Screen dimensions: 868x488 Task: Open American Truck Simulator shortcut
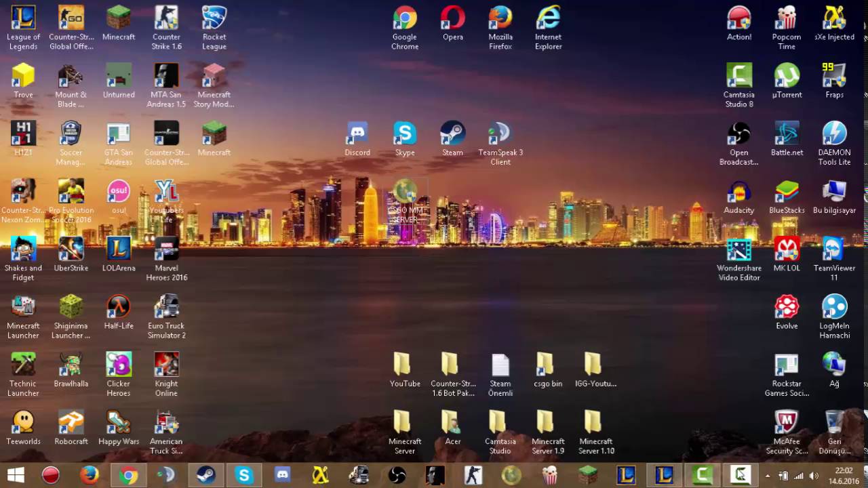pyautogui.click(x=166, y=431)
